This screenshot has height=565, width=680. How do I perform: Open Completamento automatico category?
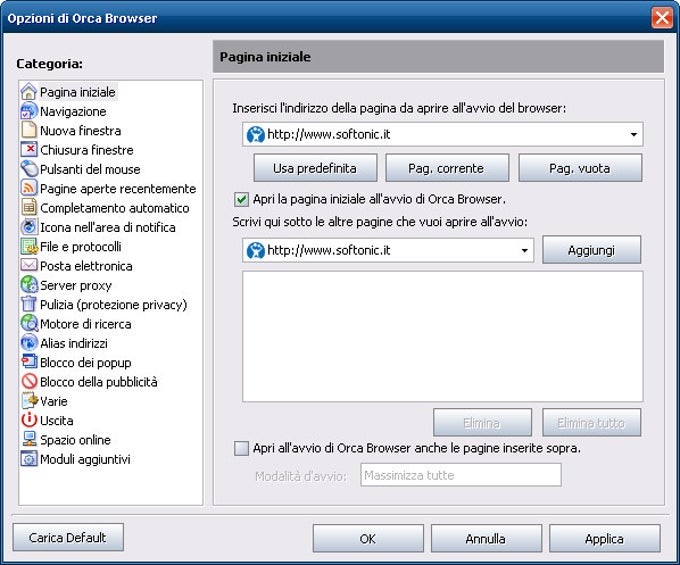114,208
